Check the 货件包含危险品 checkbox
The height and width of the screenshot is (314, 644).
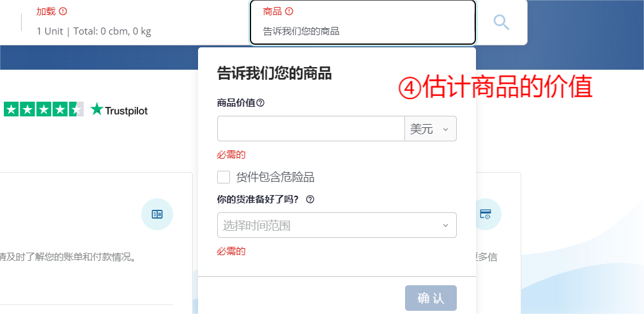click(x=224, y=178)
